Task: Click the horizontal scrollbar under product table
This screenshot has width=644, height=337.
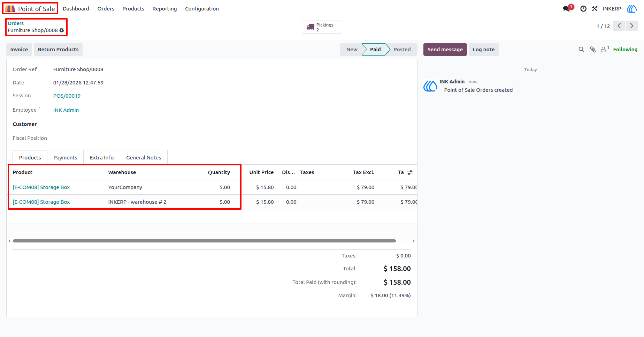Action: pyautogui.click(x=204, y=241)
